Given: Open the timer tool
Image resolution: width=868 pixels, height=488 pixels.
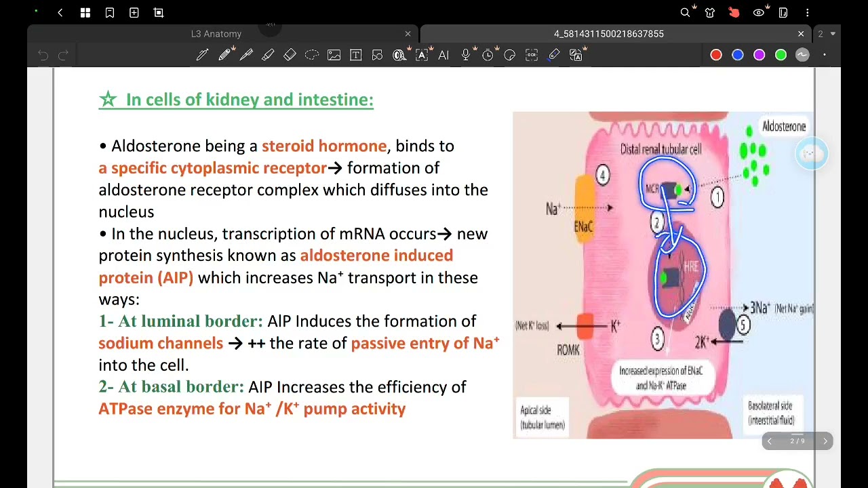Looking at the screenshot, I should 488,55.
